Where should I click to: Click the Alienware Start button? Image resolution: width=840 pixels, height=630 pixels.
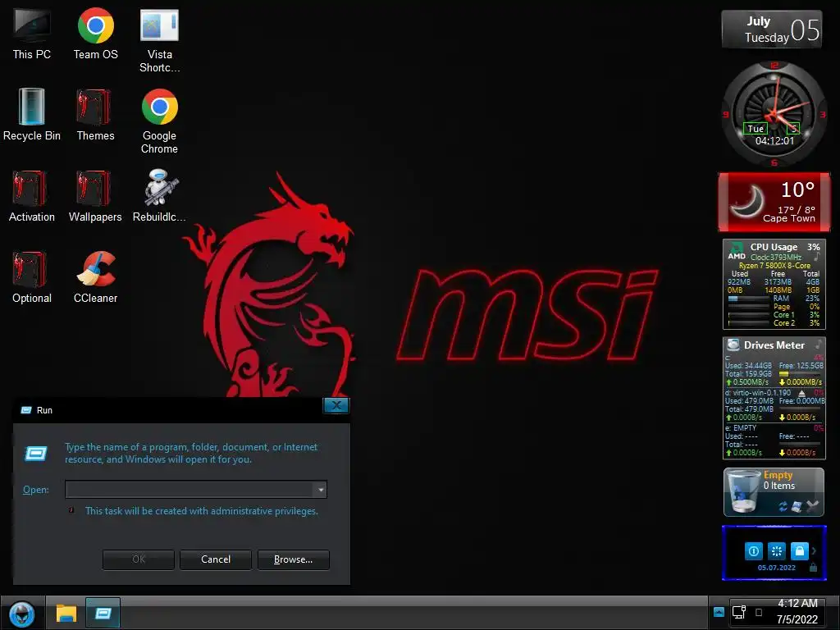pyautogui.click(x=22, y=614)
